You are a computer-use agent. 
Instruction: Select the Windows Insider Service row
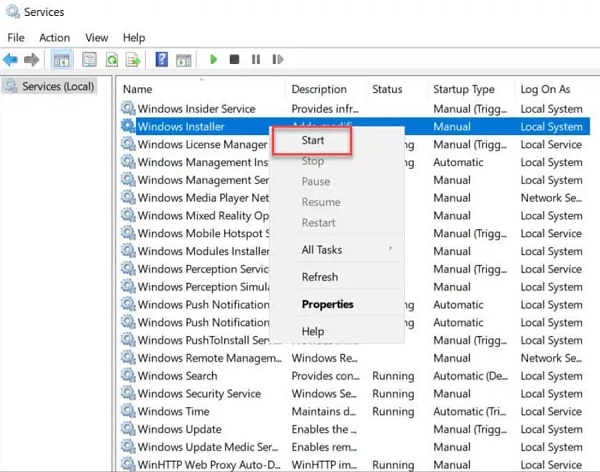pos(354,109)
